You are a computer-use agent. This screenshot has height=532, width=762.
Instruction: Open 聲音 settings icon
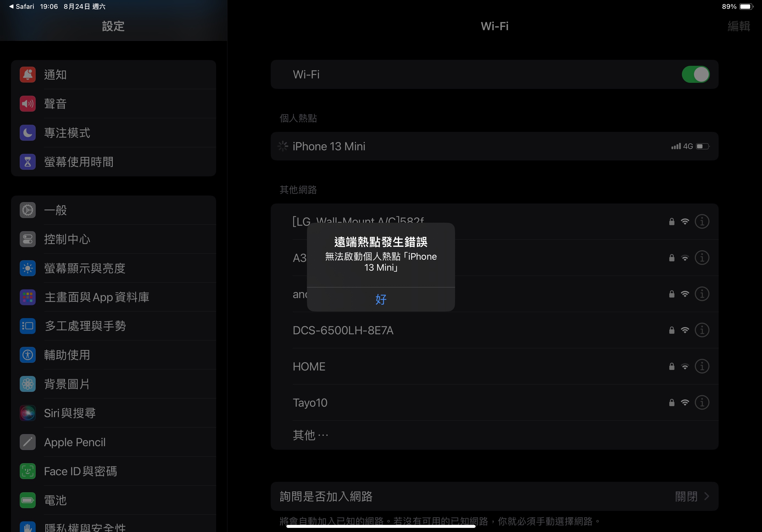pyautogui.click(x=27, y=104)
